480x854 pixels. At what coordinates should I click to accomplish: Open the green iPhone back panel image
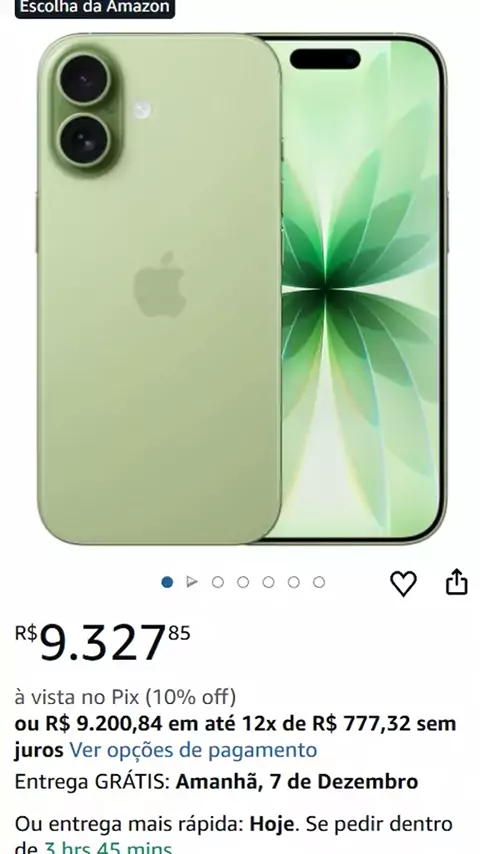(159, 289)
